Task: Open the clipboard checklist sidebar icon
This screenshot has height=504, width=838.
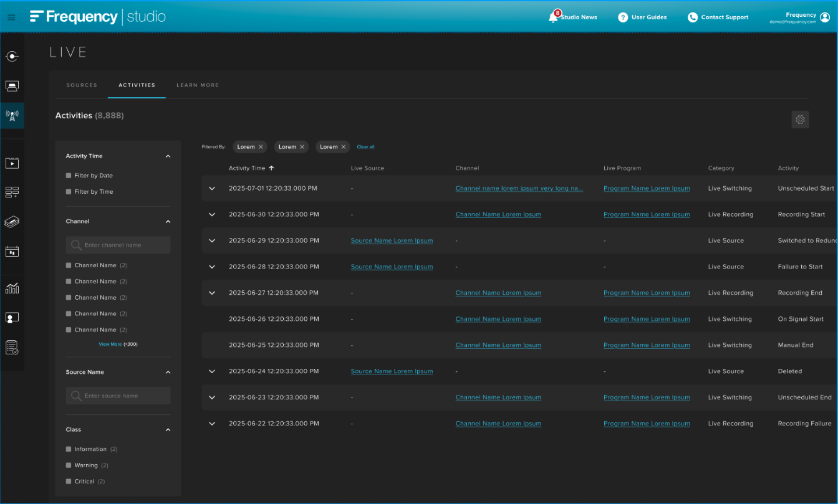Action: (x=12, y=347)
